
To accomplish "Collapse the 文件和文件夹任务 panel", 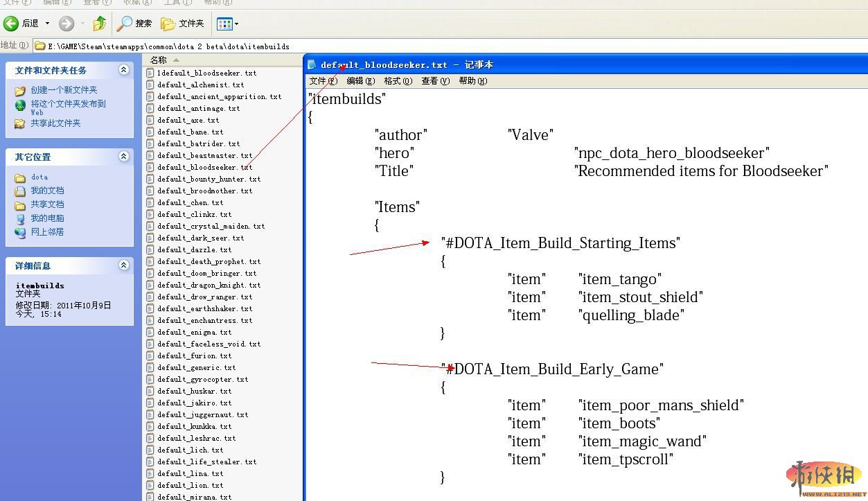I will tap(123, 70).
